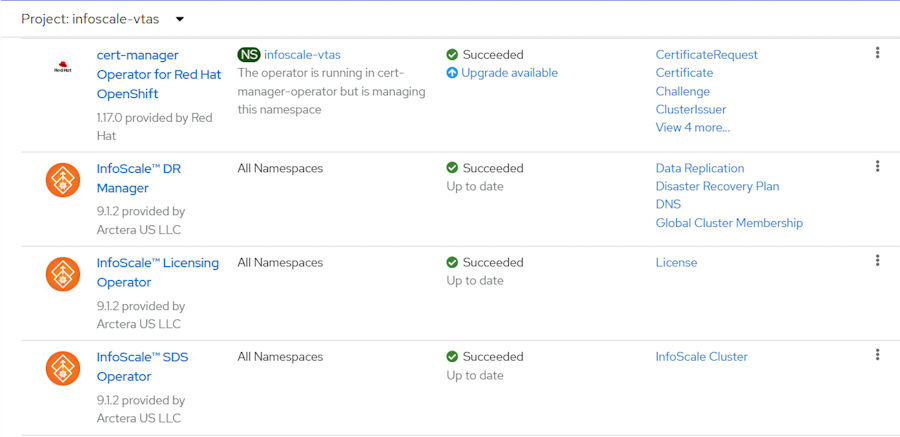Click the Red Hat logo icon

63,67
